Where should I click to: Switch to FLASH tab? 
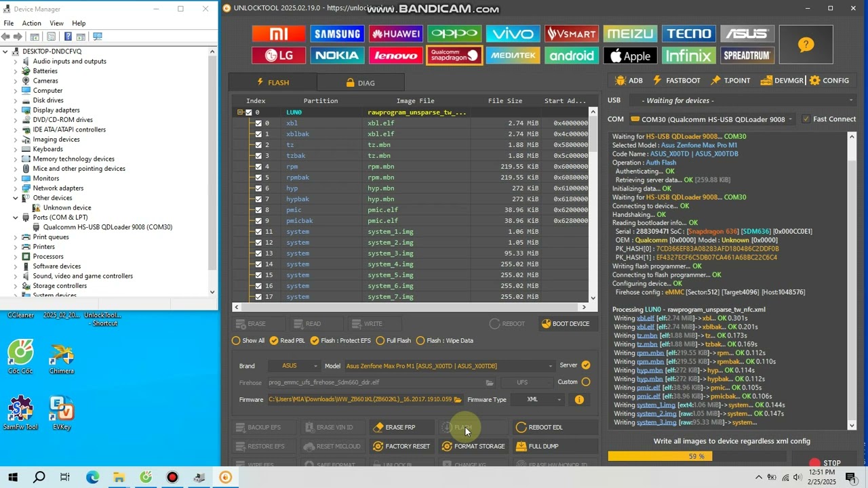pyautogui.click(x=272, y=83)
